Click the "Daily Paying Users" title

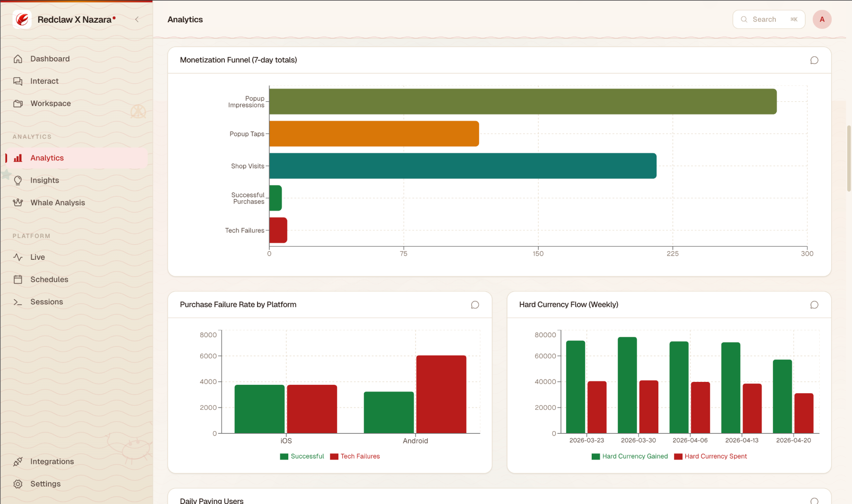click(x=212, y=501)
